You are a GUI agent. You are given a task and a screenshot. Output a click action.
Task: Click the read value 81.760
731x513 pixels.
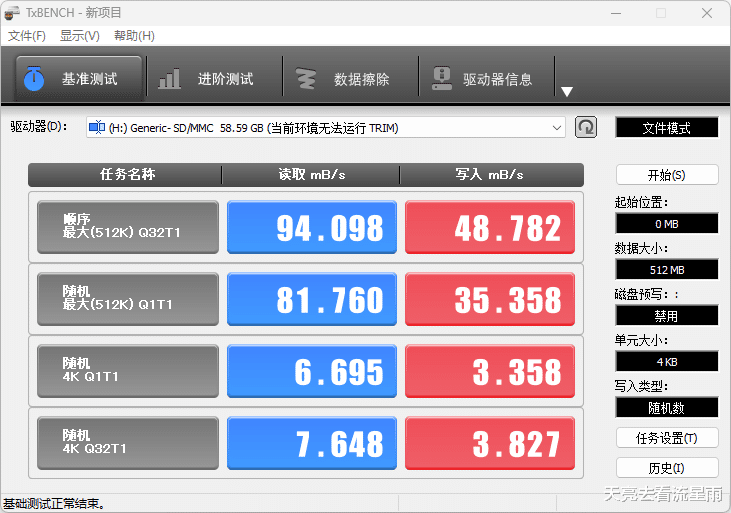[312, 299]
